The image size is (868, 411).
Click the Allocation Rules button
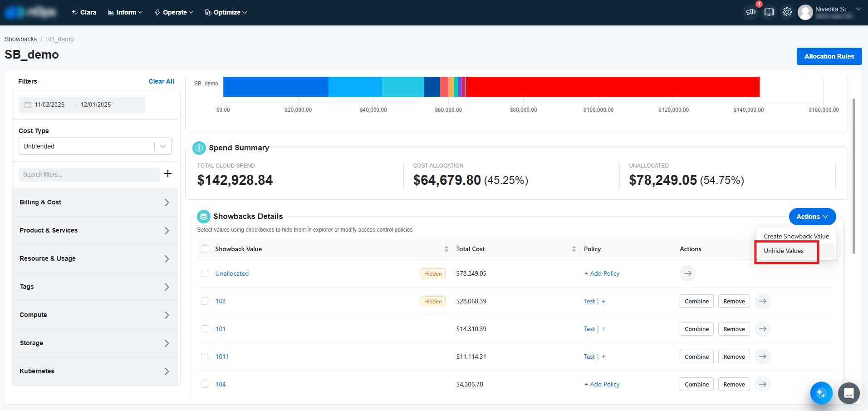click(x=829, y=56)
